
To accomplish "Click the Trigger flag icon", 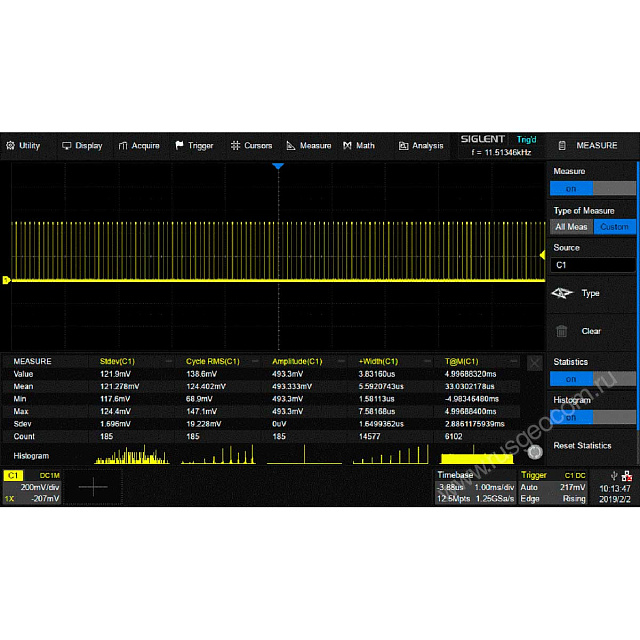I will coord(180,146).
